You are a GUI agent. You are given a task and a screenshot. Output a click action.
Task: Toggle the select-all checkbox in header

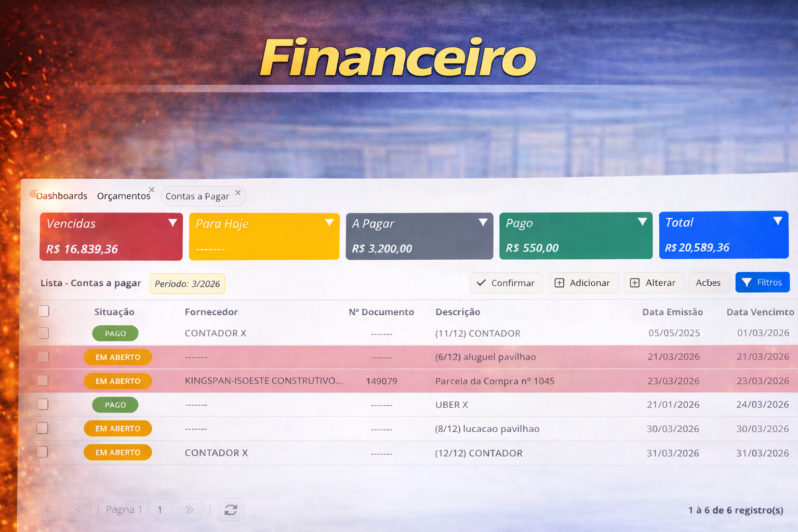coord(44,311)
